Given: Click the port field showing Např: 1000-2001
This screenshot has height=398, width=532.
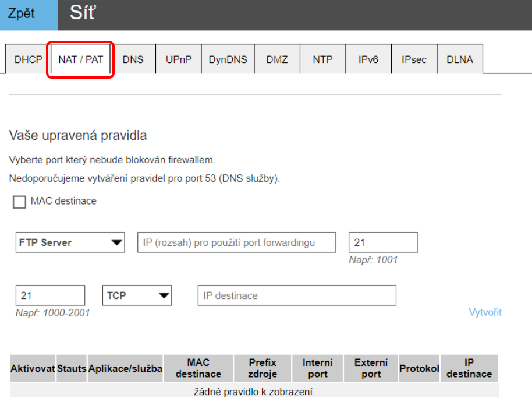Looking at the screenshot, I should click(50, 295).
